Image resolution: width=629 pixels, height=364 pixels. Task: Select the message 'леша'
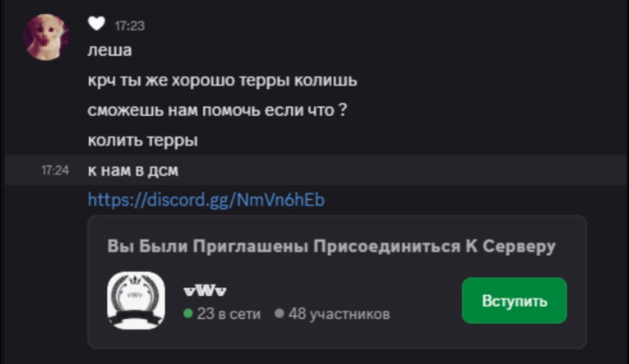pos(110,51)
